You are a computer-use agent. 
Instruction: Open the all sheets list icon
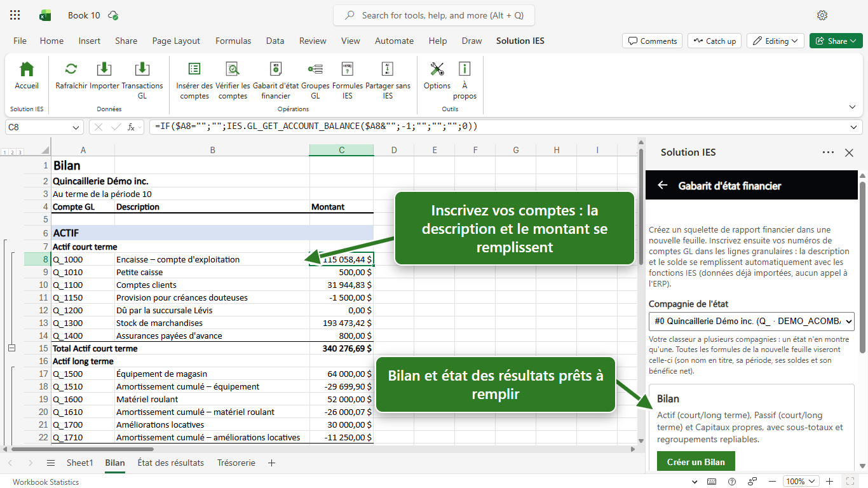tap(51, 463)
